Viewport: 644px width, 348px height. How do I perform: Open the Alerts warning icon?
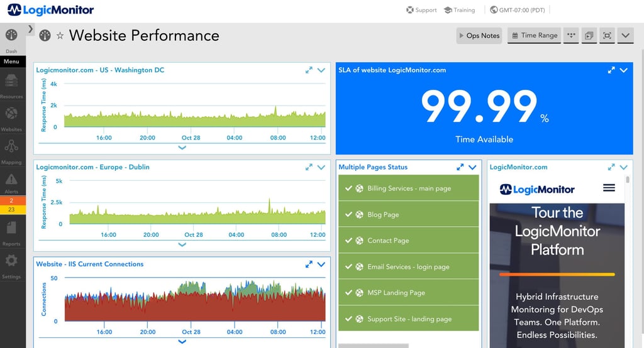pyautogui.click(x=11, y=180)
